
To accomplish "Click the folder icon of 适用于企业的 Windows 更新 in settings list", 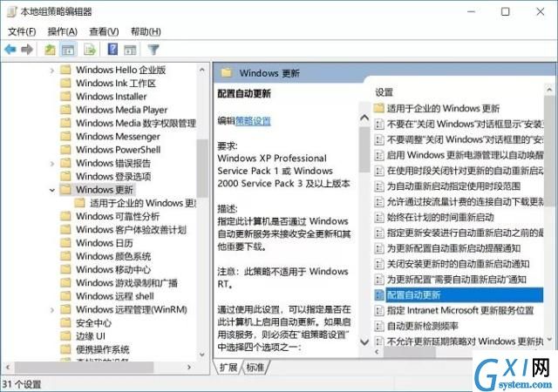I will tap(379, 107).
